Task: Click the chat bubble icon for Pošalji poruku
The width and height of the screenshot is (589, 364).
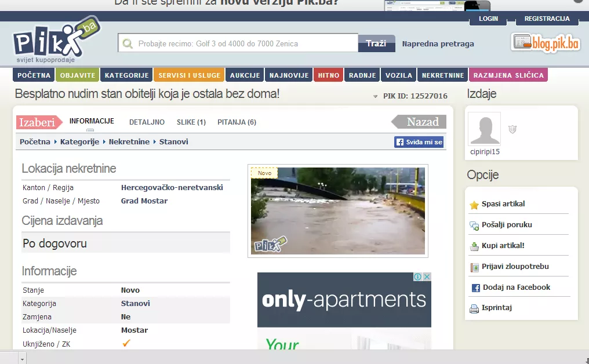Action: point(474,225)
